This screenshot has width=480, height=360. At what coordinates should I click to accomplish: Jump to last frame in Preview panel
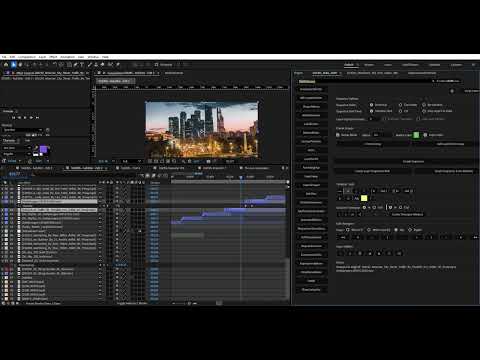point(37,117)
